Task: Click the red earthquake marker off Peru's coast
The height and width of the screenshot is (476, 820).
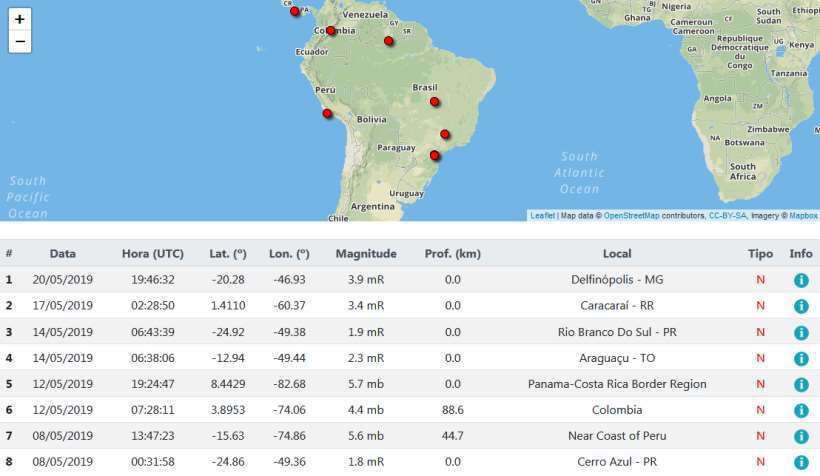Action: (327, 113)
